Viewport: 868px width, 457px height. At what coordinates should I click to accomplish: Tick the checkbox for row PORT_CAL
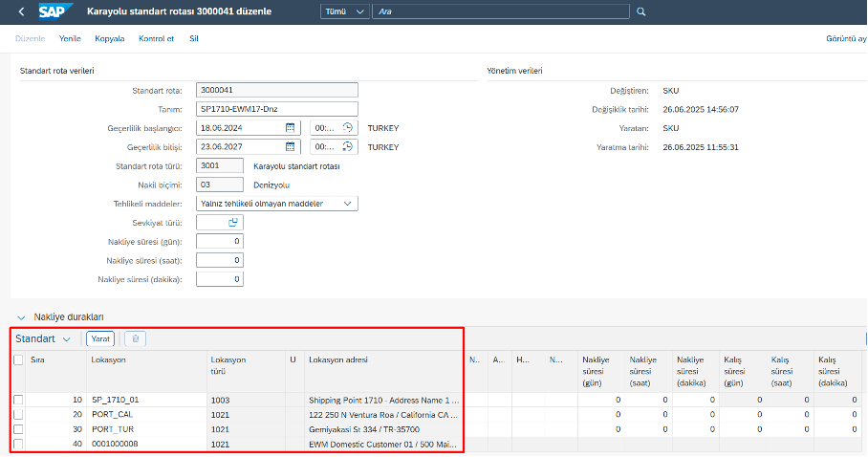point(19,415)
